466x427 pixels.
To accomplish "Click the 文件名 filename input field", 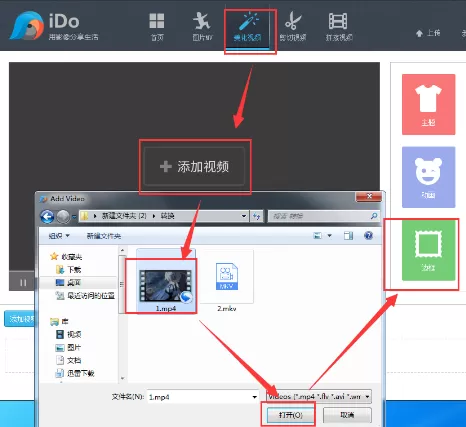I will pos(199,397).
